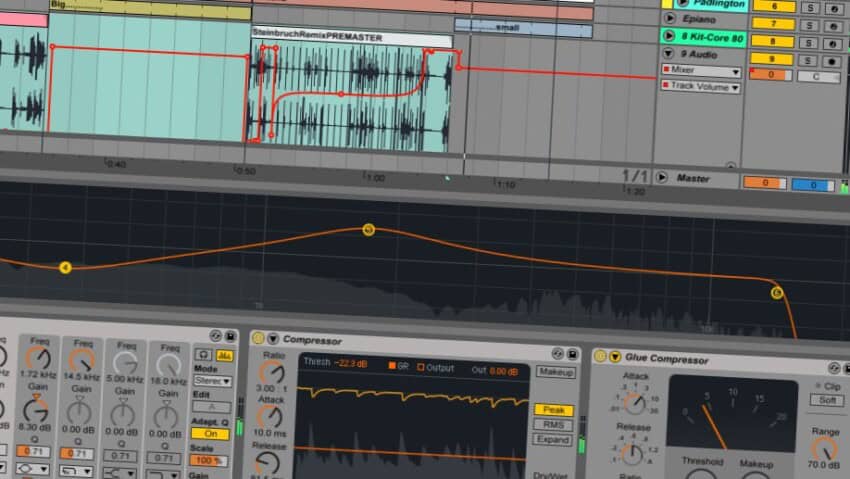This screenshot has width=850, height=479.
Task: Show Output in the Compressor display
Action: 435,368
